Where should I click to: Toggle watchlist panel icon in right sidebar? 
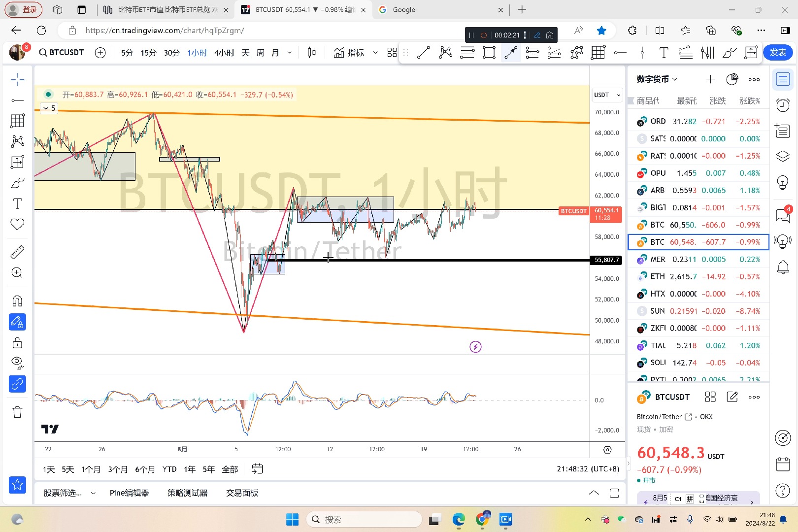pyautogui.click(x=783, y=79)
